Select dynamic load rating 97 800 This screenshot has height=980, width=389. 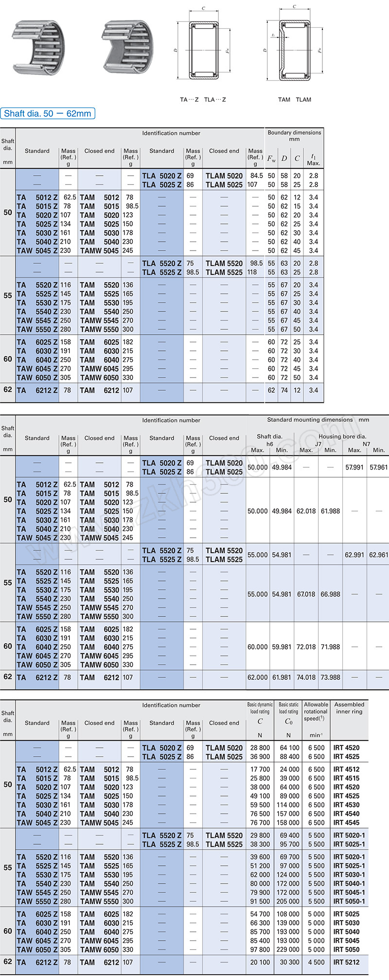260,949
